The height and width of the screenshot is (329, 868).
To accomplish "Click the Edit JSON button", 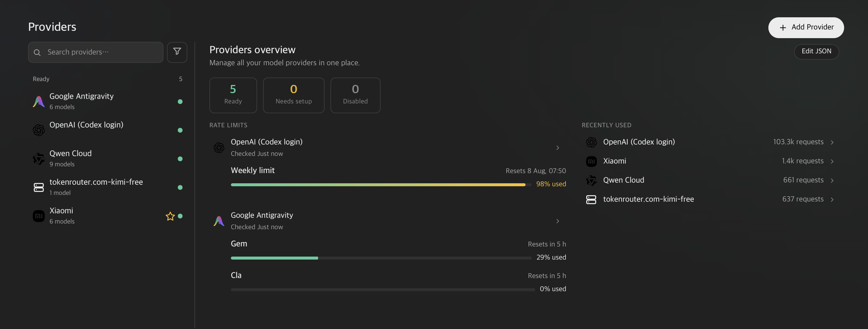I will (x=816, y=52).
